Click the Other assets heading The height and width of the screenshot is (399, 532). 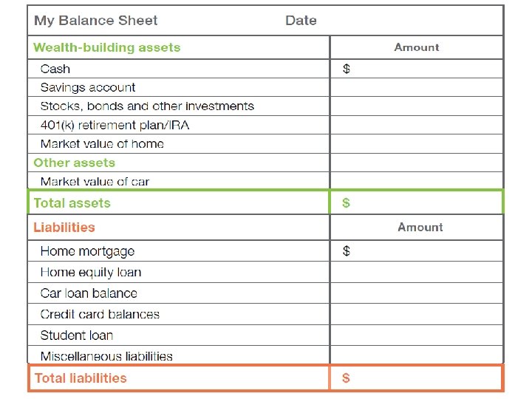pos(74,163)
